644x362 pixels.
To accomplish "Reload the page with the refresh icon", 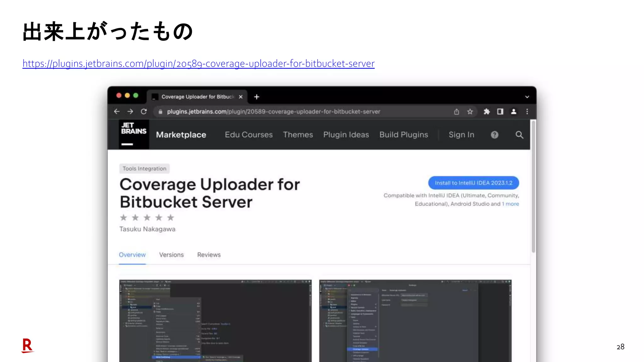I will pyautogui.click(x=144, y=112).
